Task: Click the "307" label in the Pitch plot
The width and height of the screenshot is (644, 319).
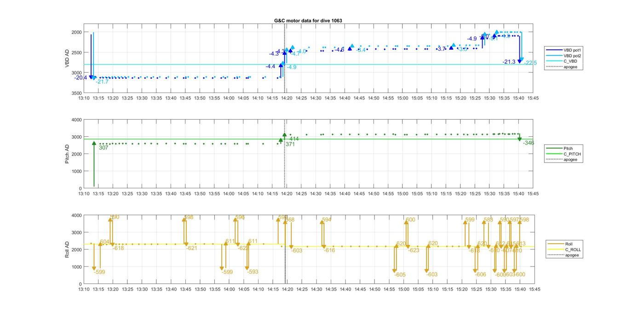Action: click(103, 148)
